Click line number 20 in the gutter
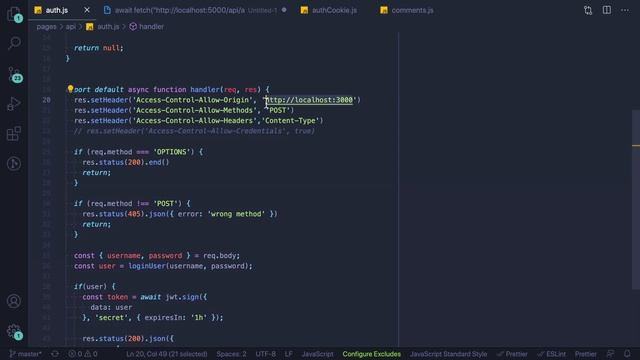This screenshot has height=360, width=640. pyautogui.click(x=46, y=100)
